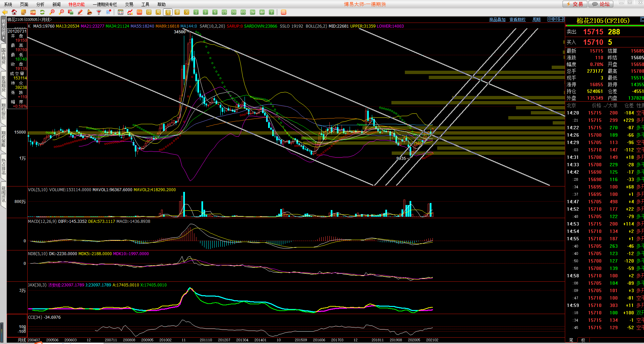Select the Tick period button

click(139, 12)
